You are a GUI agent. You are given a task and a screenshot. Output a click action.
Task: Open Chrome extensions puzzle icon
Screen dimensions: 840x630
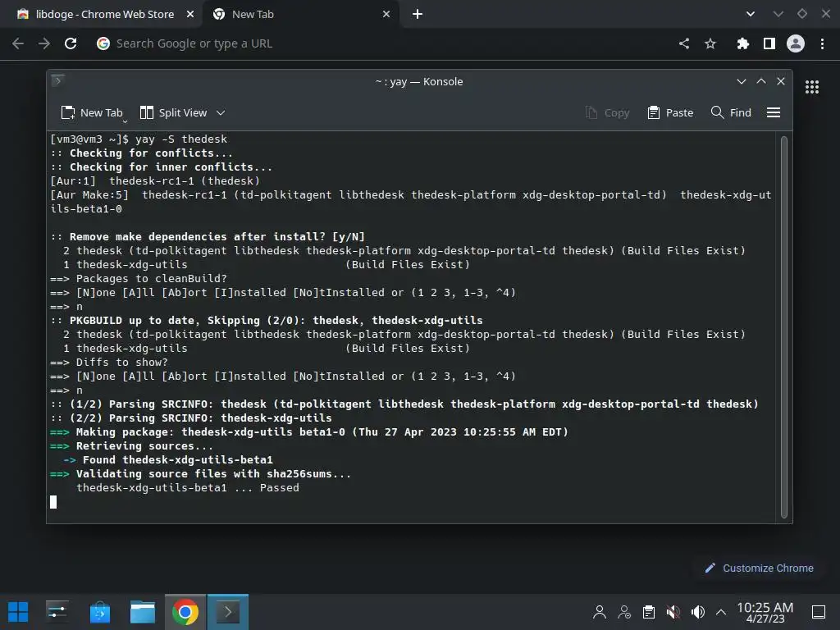(x=742, y=43)
